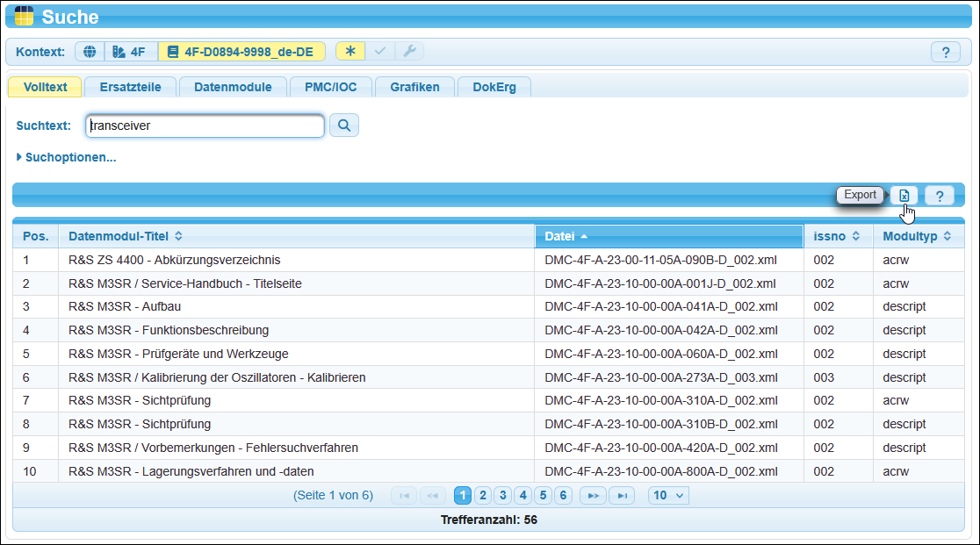Click the asterisk button in Kontext bar
The width and height of the screenshot is (980, 545).
pyautogui.click(x=350, y=51)
